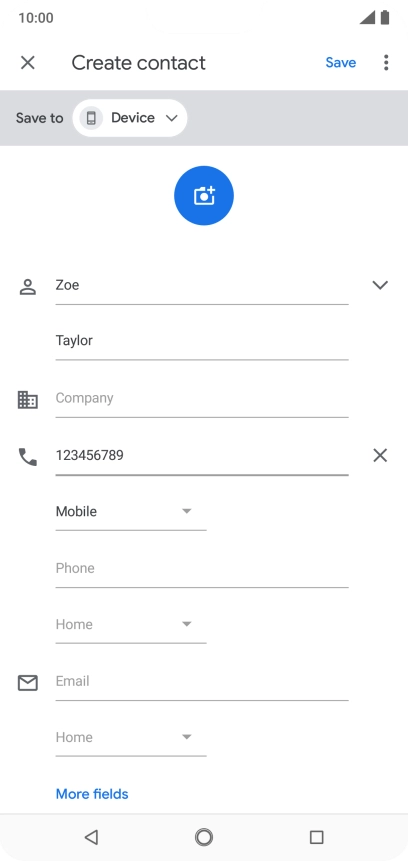Tap the email envelope icon
Image resolution: width=408 pixels, height=861 pixels.
coord(27,683)
